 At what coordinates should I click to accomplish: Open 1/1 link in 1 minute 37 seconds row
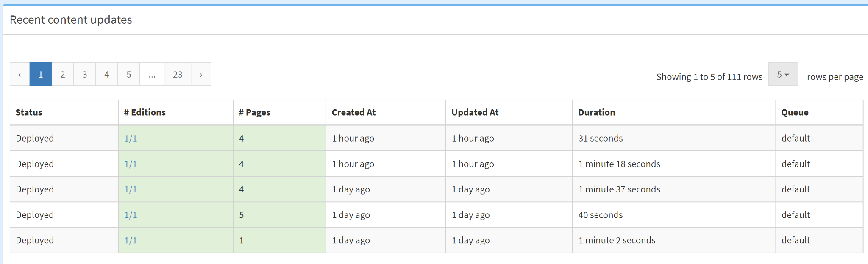[131, 189]
